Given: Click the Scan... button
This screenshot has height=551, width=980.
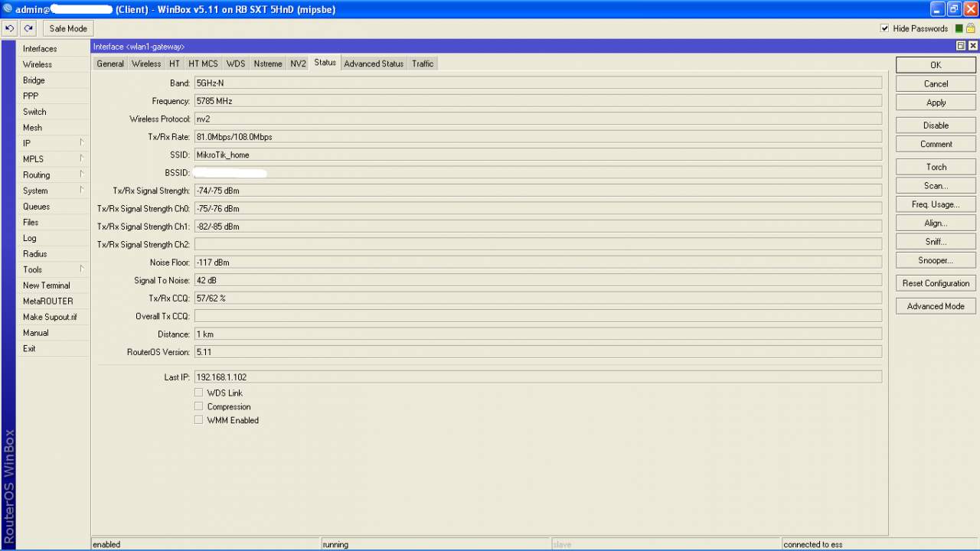Looking at the screenshot, I should point(936,186).
